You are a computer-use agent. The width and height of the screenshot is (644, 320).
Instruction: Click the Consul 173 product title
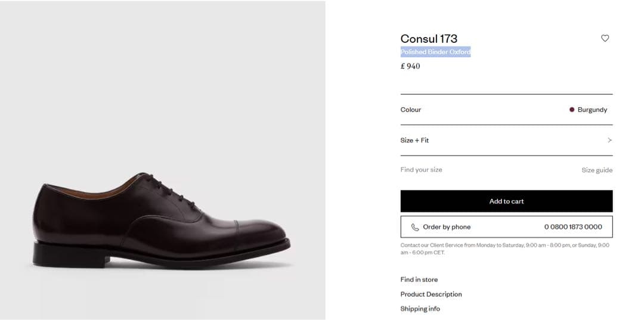tap(429, 39)
